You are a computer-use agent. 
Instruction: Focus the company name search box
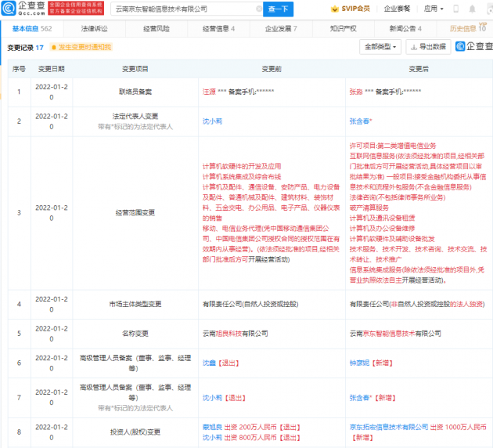(185, 9)
